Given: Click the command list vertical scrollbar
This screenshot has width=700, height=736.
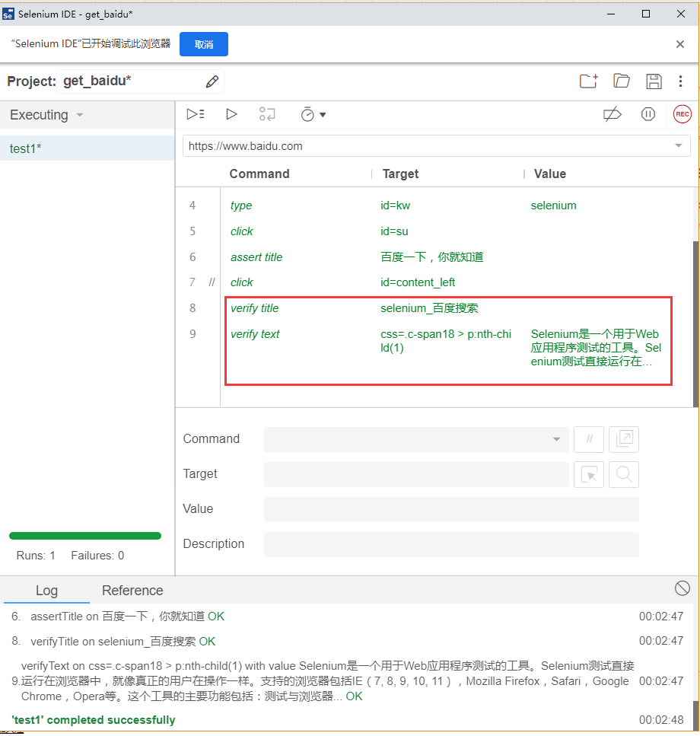Looking at the screenshot, I should [x=695, y=324].
